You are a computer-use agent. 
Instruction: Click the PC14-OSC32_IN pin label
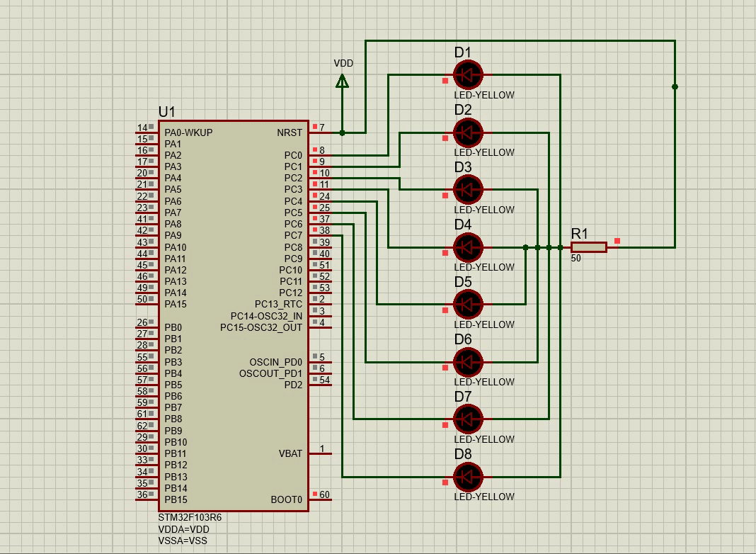(x=266, y=316)
